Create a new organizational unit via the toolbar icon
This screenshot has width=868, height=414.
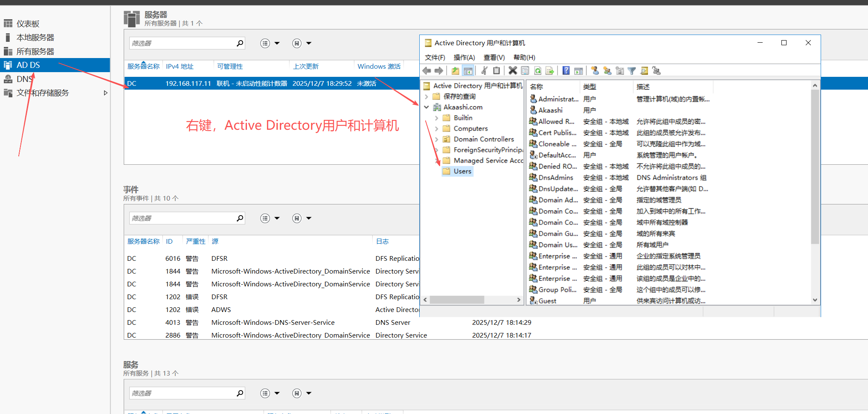620,71
